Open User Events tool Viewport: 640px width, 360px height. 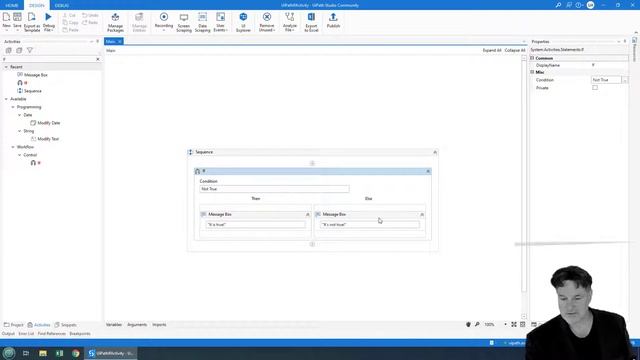[220, 22]
